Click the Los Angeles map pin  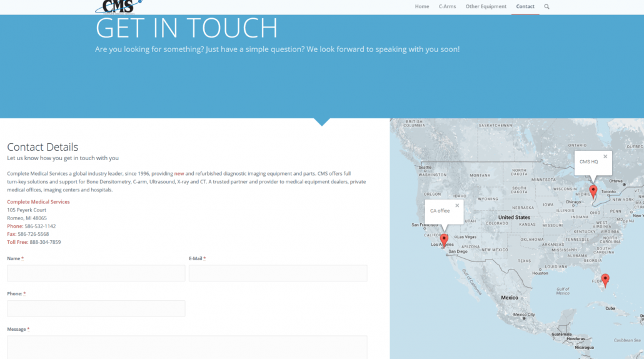click(x=444, y=239)
